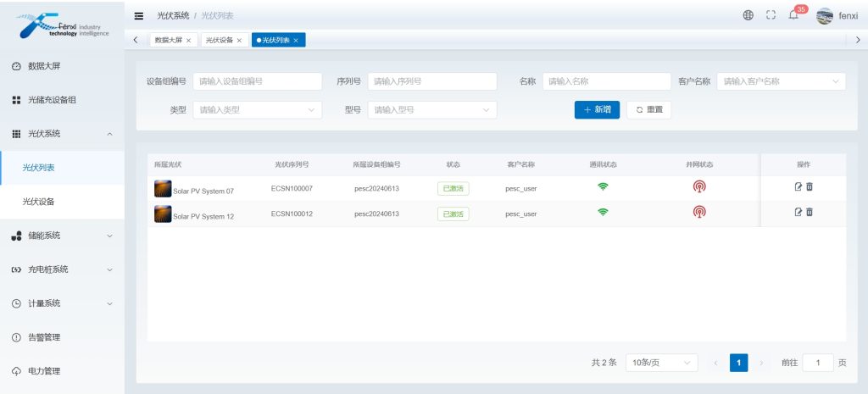868x394 pixels.
Task: Click the 新增 button
Action: click(x=597, y=110)
